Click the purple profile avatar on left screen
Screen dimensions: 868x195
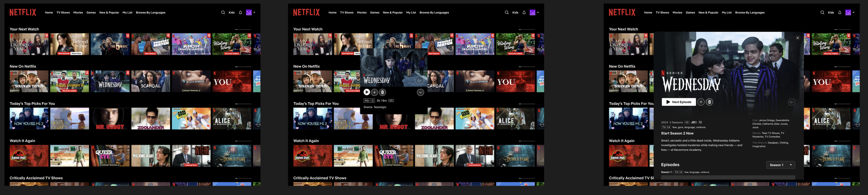pyautogui.click(x=249, y=13)
